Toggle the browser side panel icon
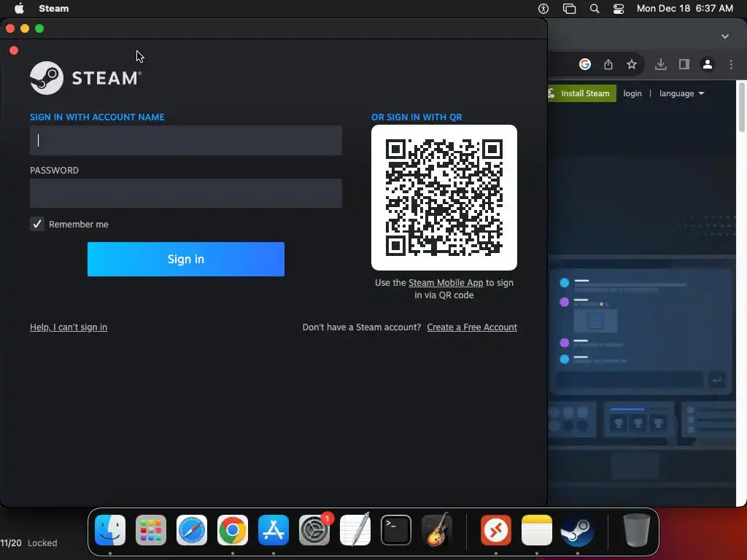Image resolution: width=747 pixels, height=560 pixels. click(684, 64)
